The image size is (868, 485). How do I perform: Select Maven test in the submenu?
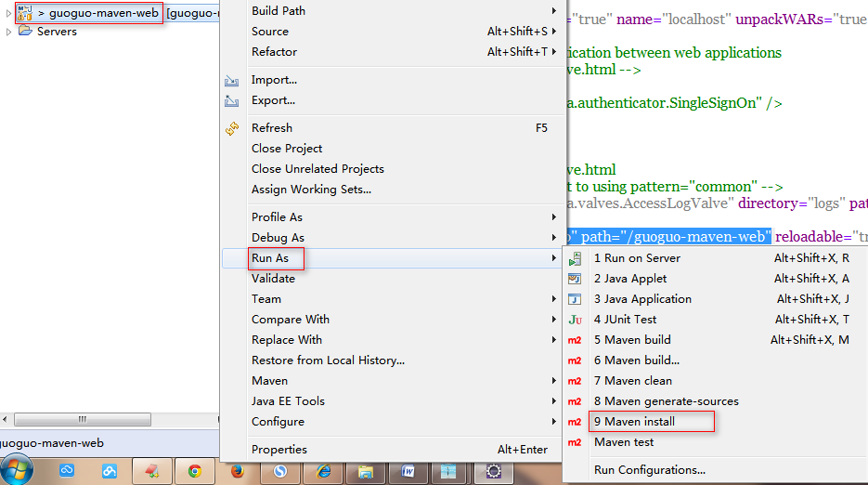pyautogui.click(x=715, y=443)
